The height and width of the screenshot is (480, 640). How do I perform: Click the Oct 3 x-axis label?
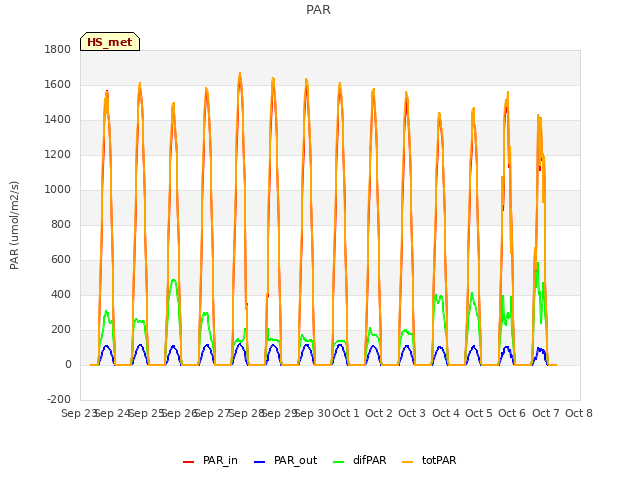tap(412, 413)
